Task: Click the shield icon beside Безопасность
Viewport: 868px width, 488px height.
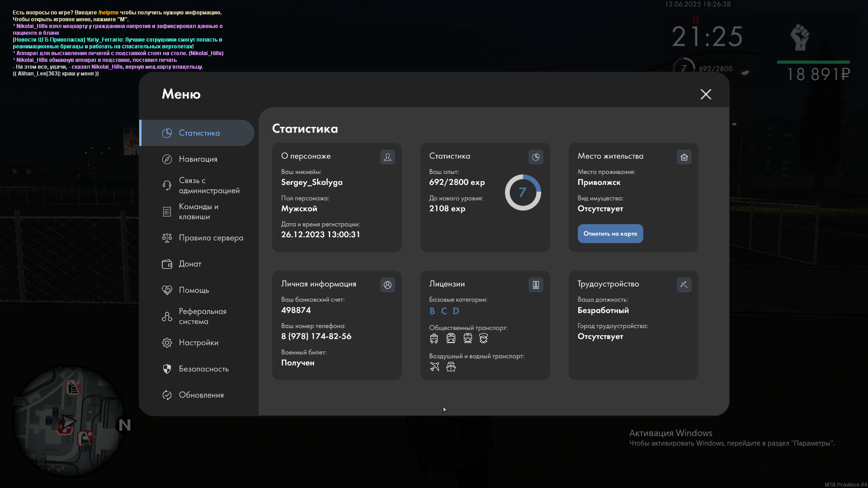Action: 167,369
